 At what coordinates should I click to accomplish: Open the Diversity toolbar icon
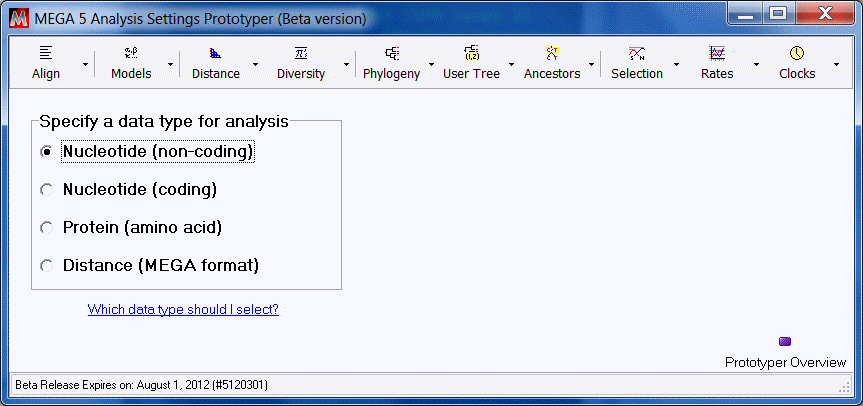tap(301, 53)
